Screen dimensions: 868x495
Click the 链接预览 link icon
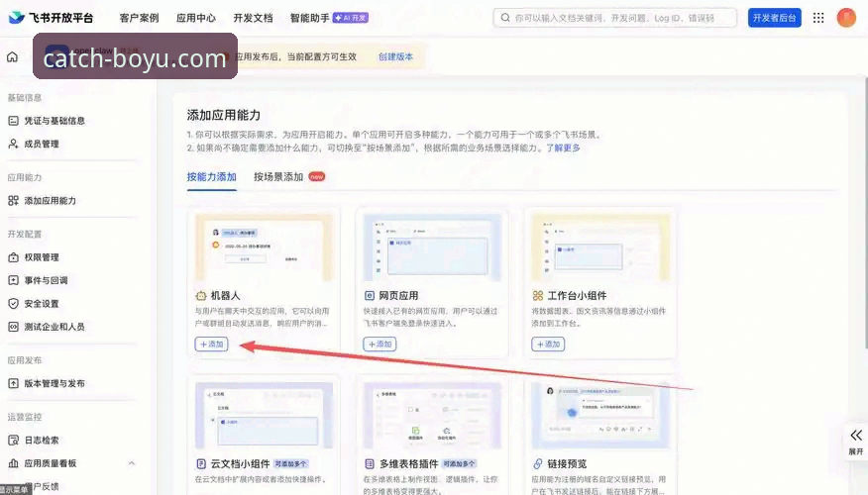point(537,463)
